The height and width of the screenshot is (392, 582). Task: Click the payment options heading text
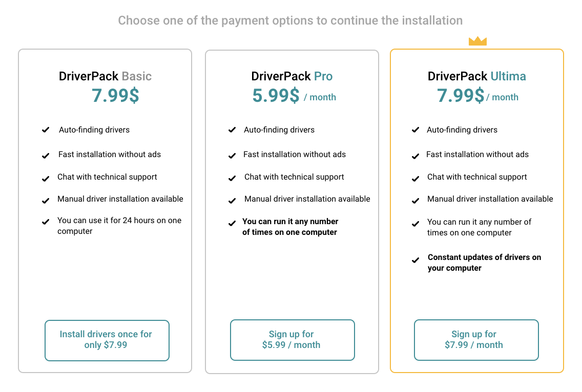coord(290,20)
